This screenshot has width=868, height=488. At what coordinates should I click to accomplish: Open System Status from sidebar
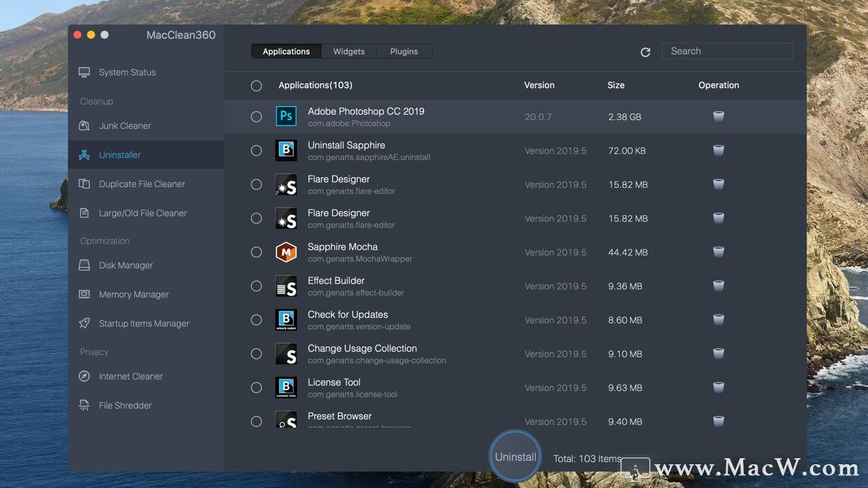[x=127, y=73]
